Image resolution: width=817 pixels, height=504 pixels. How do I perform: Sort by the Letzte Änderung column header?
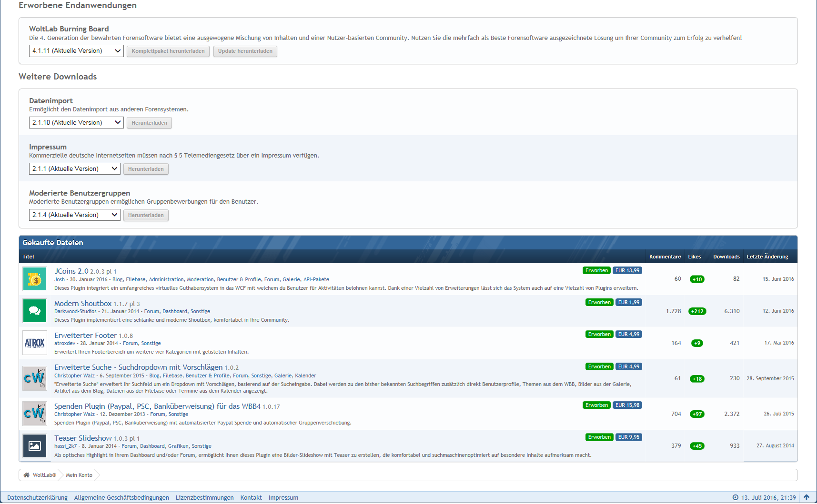[x=767, y=257]
